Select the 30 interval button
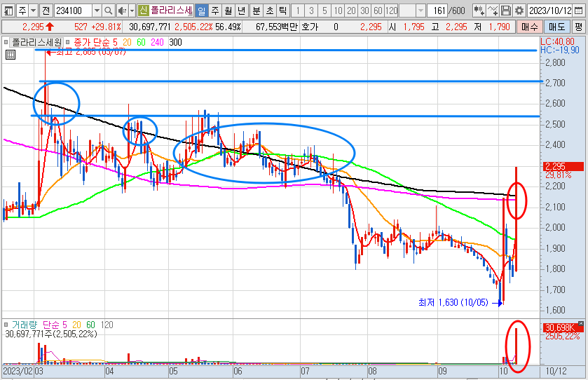This screenshot has width=588, height=380. pos(365,11)
